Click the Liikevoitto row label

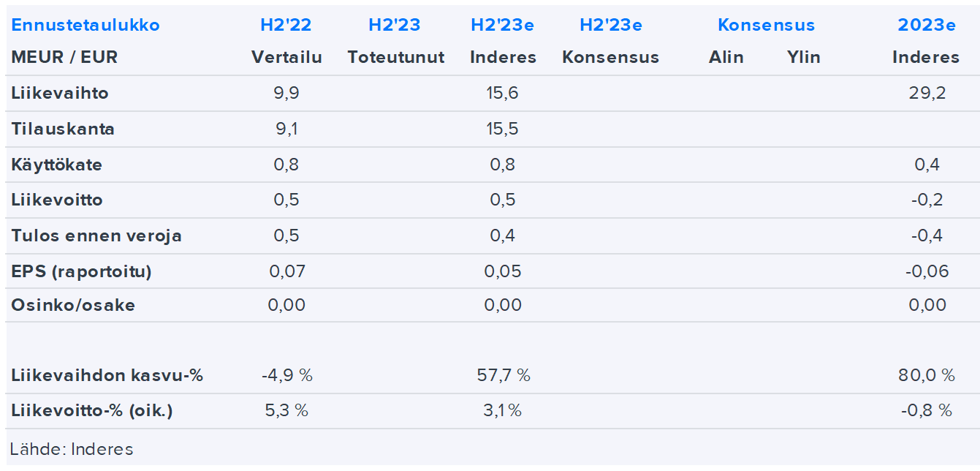coord(57,200)
